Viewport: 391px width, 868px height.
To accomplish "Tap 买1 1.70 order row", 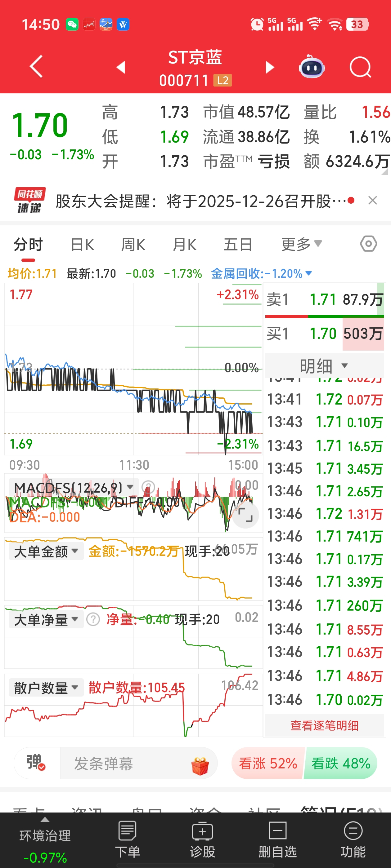I will coord(325,333).
